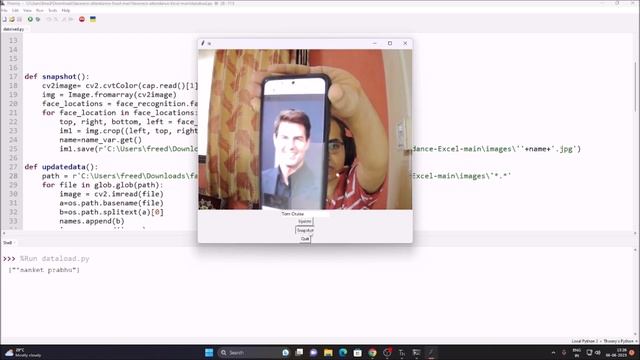Open Microsoft Edge from taskbar
Viewport: 640px width, 360px height.
tap(343, 353)
